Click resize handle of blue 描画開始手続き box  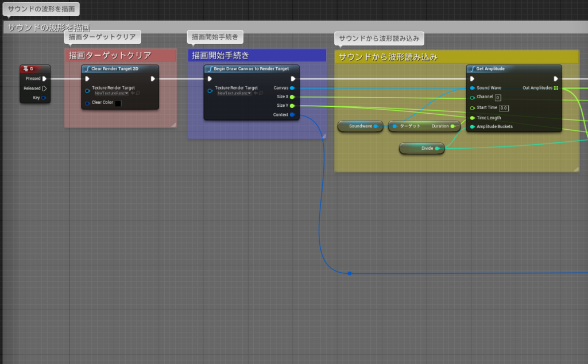coord(323,136)
